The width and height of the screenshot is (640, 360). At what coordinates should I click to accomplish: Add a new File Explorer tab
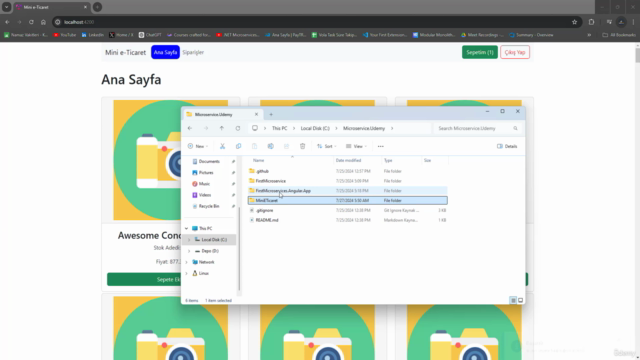271,115
